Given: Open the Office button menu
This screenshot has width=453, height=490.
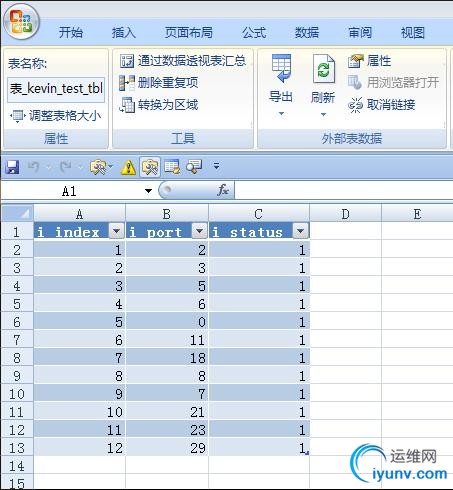Looking at the screenshot, I should (21, 22).
